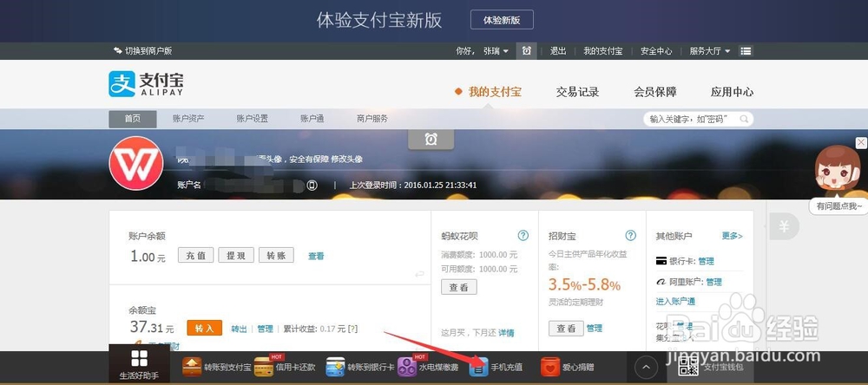Open 会员保障 tab

pyautogui.click(x=655, y=92)
